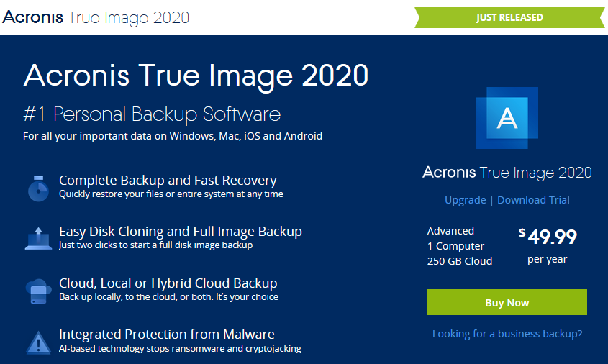This screenshot has height=364, width=608.
Task: Click the Acronis True Image 2020 header logo
Action: [x=96, y=17]
